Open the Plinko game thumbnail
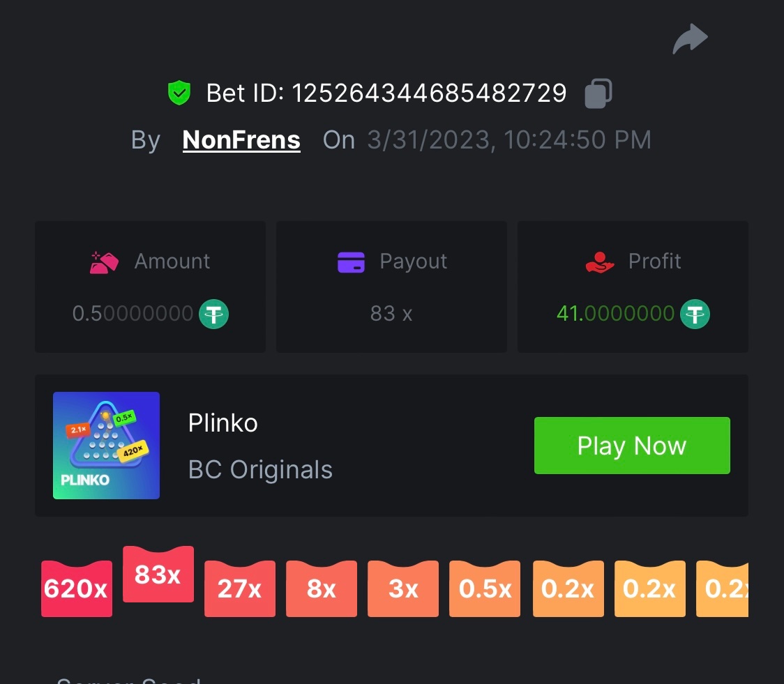Image resolution: width=784 pixels, height=684 pixels. pyautogui.click(x=107, y=445)
